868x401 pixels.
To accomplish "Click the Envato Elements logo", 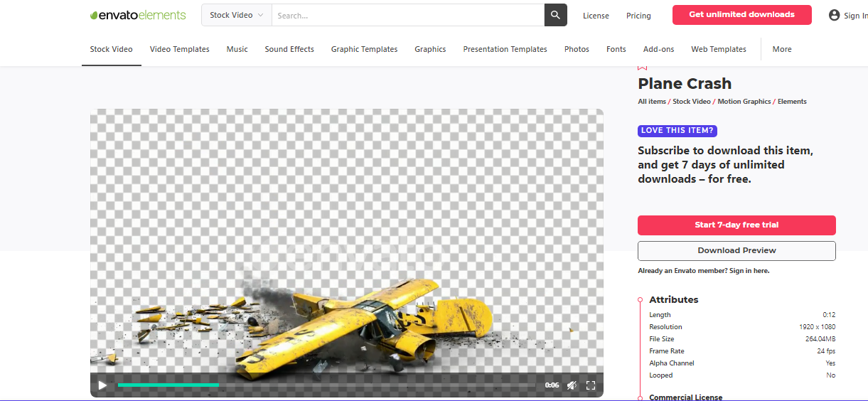I will (x=138, y=15).
